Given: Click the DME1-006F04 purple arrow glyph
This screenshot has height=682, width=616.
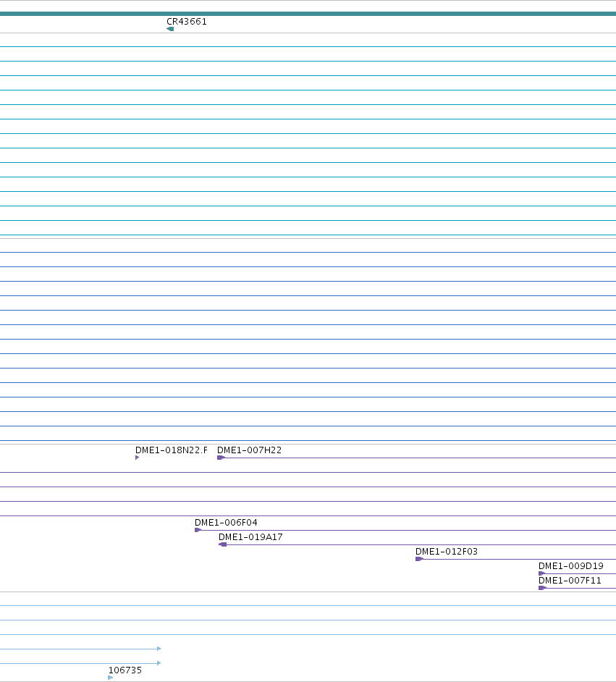Looking at the screenshot, I should tap(198, 530).
